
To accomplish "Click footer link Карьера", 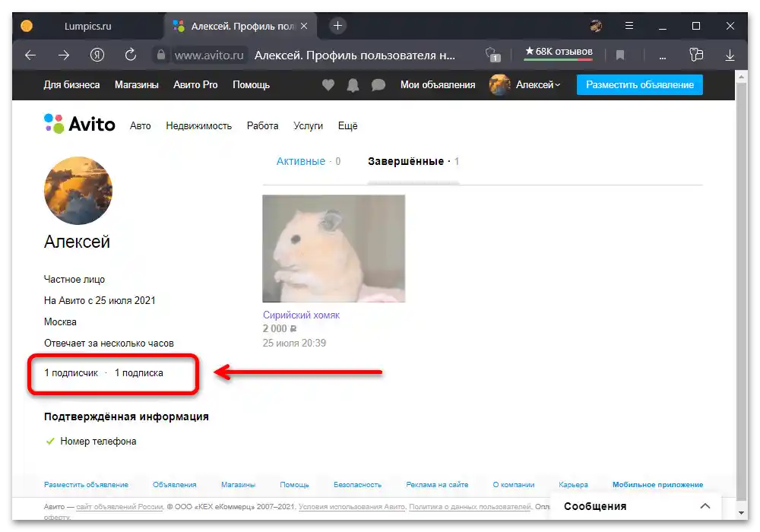I will point(573,485).
